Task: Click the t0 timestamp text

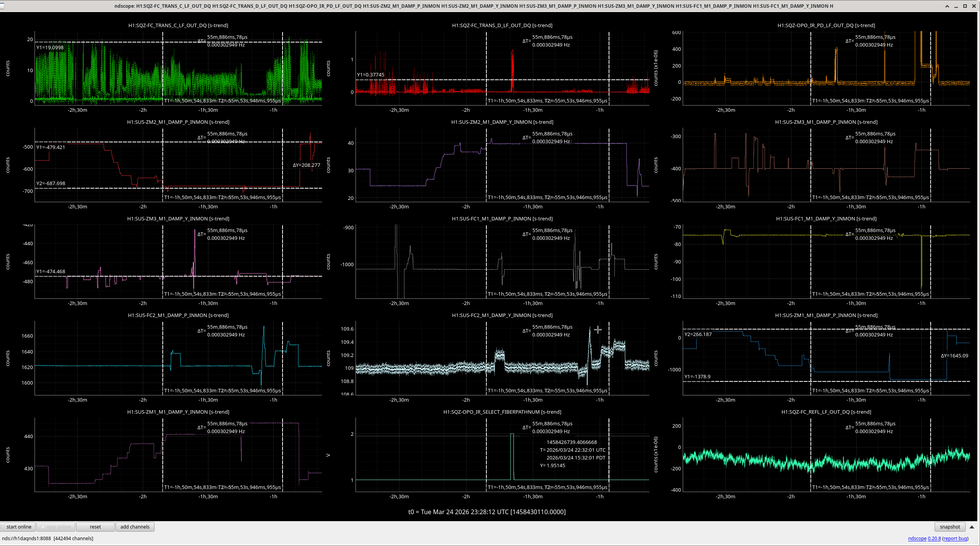Action: pyautogui.click(x=487, y=512)
